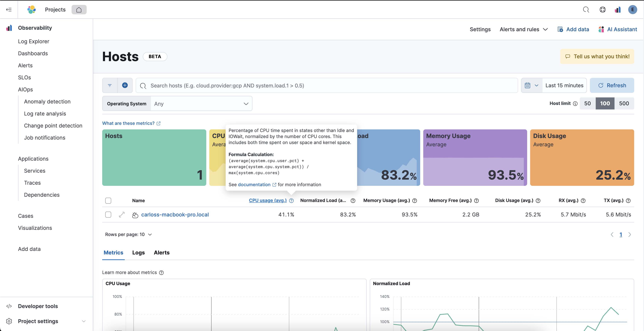Go to next table page arrow
Viewport: 644px width, 331px height.
point(630,235)
